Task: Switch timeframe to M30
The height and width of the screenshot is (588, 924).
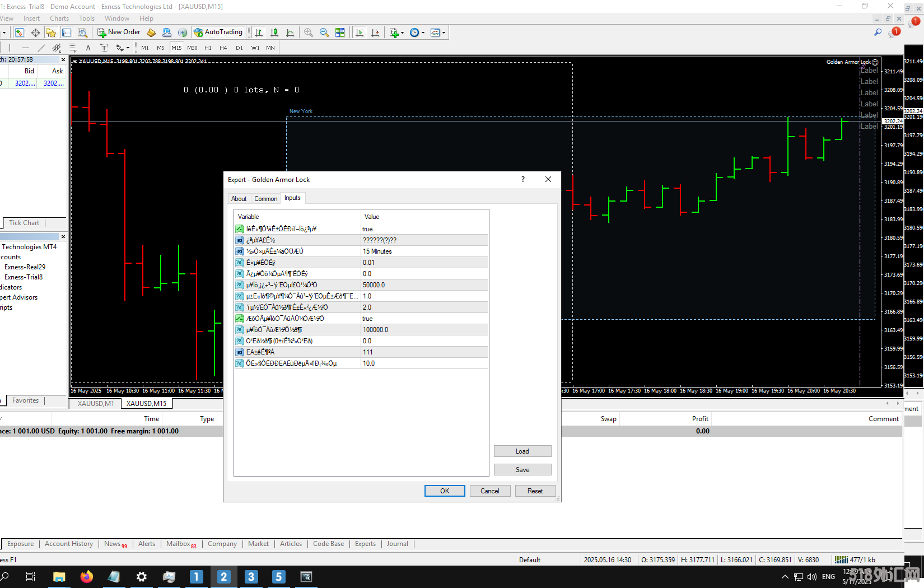Action: (x=192, y=48)
